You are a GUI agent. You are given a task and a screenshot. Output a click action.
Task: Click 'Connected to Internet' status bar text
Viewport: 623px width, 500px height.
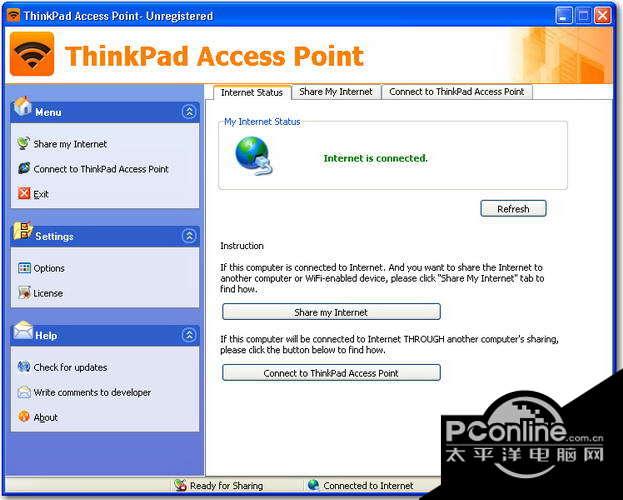(x=368, y=486)
